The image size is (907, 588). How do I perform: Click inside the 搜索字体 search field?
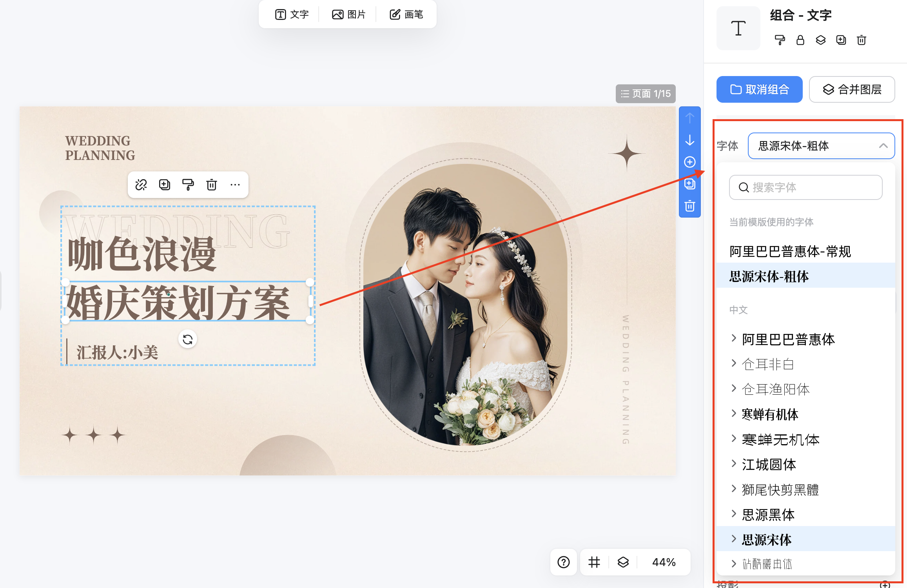click(x=805, y=187)
